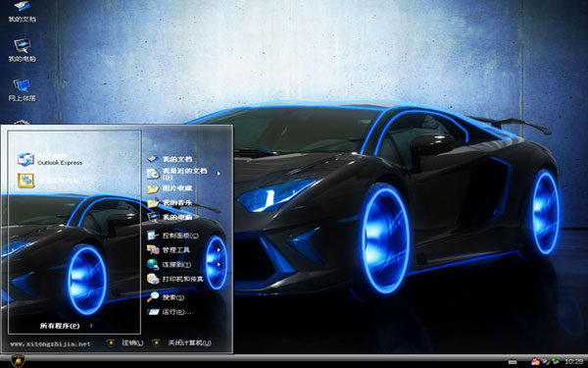This screenshot has width=588, height=368.
Task: Launch Outlook Express from the Start menu
Action: tap(50, 159)
